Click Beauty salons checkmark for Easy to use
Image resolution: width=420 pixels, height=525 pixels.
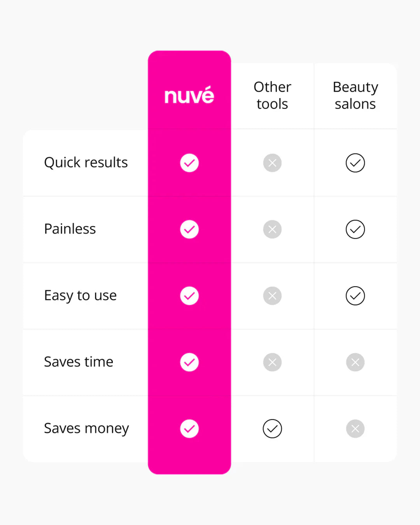coord(355,296)
